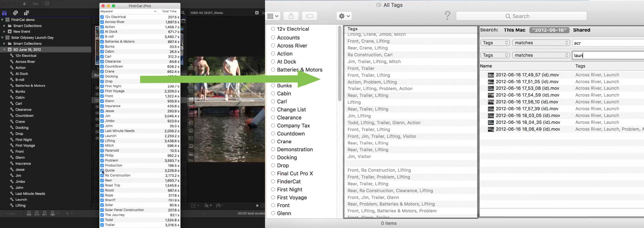Uncheck the Launch keyword checkbox

[x=102, y=136]
